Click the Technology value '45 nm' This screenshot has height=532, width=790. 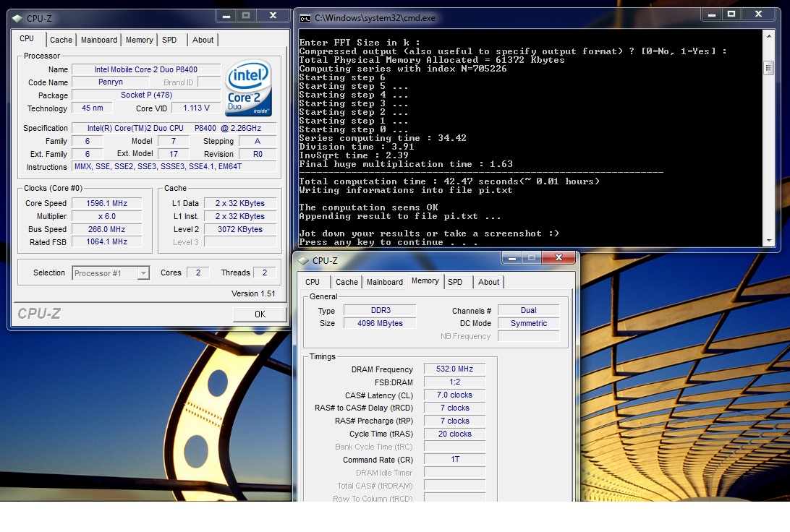coord(92,108)
